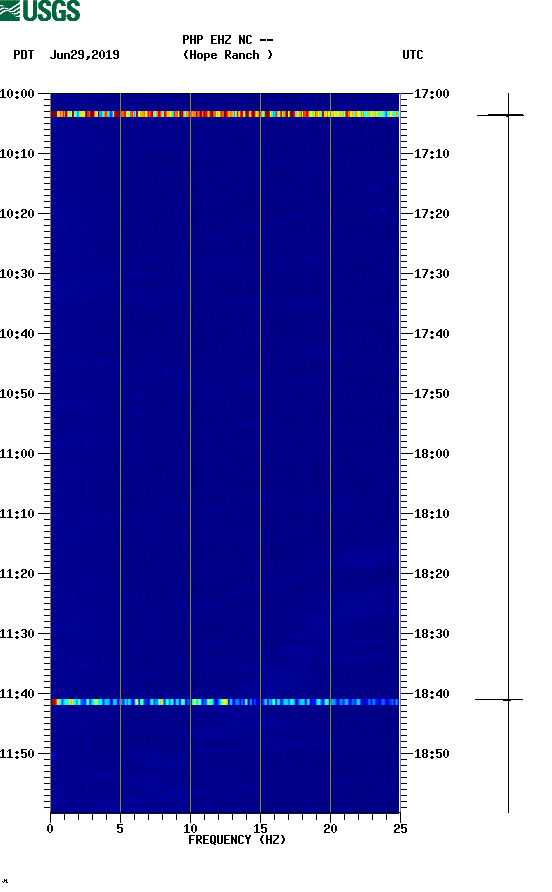Click the '18:40' UTC time label
Viewport: 552px width, 892px height.
pos(431,694)
